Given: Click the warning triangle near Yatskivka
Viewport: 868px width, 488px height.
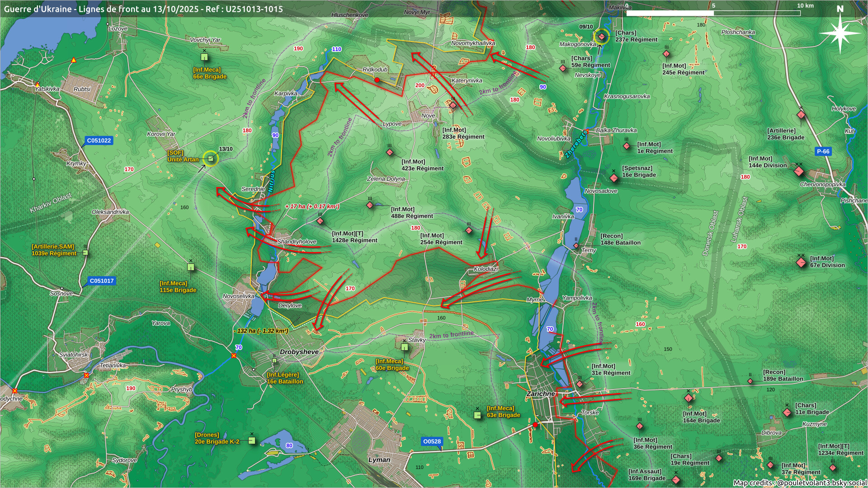Looking at the screenshot, I should click(38, 84).
